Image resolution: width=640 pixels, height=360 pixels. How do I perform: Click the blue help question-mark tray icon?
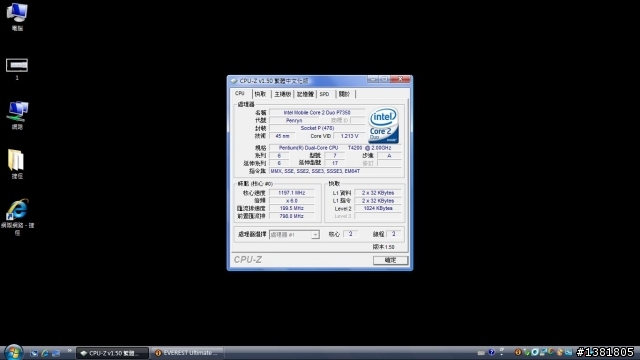(x=491, y=352)
